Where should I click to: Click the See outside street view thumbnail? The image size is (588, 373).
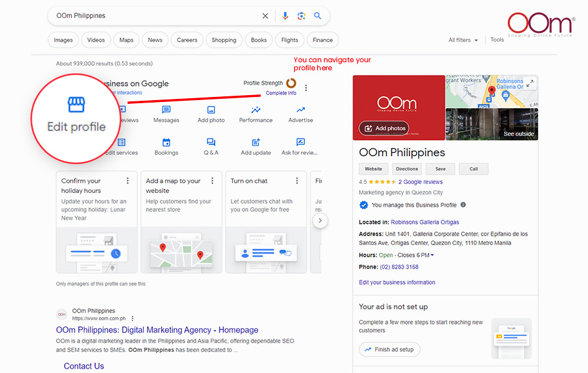492,124
